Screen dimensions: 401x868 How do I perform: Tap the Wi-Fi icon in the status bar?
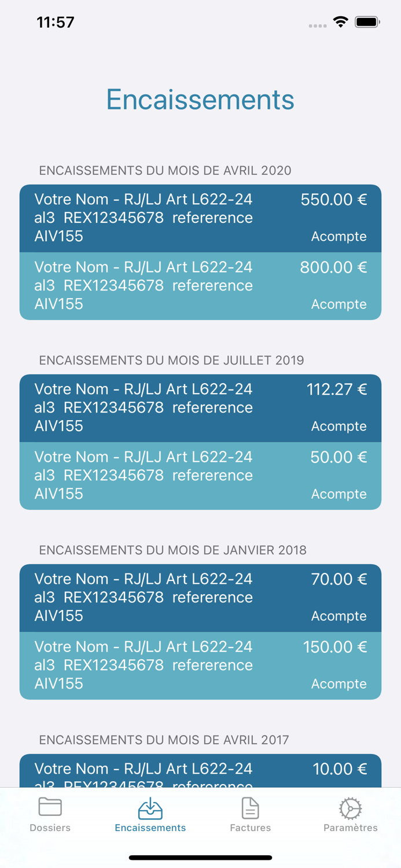(340, 21)
